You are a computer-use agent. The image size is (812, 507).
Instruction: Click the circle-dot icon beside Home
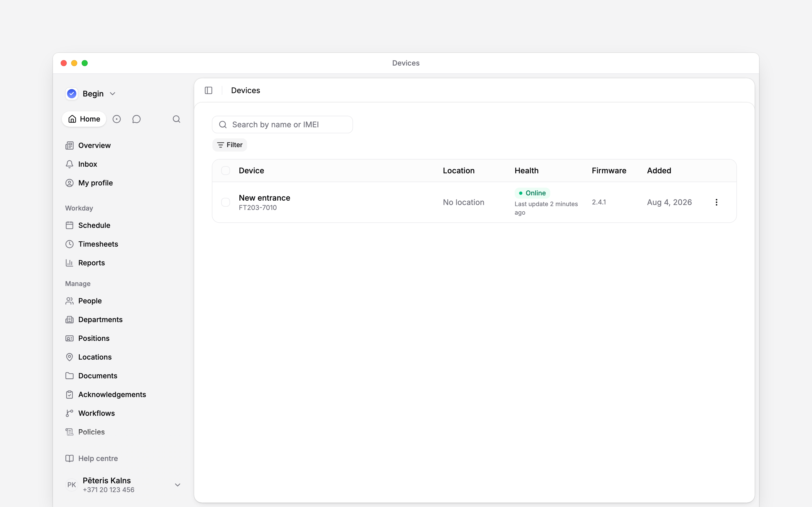116,119
